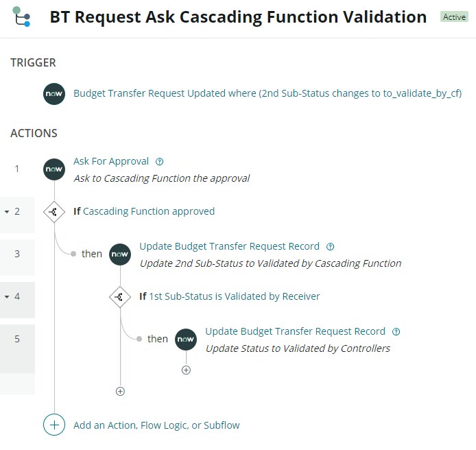Click the now icon of step 3 update
476x450 pixels.
click(120, 254)
